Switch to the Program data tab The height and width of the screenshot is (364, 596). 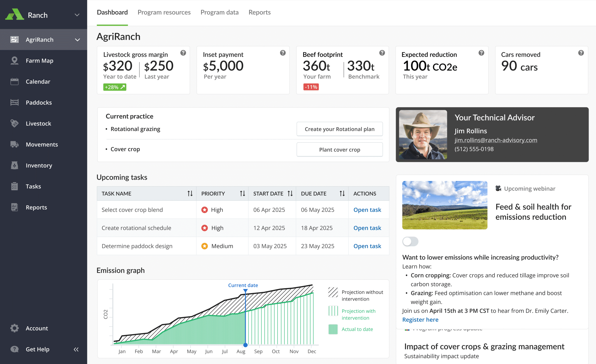click(x=219, y=12)
